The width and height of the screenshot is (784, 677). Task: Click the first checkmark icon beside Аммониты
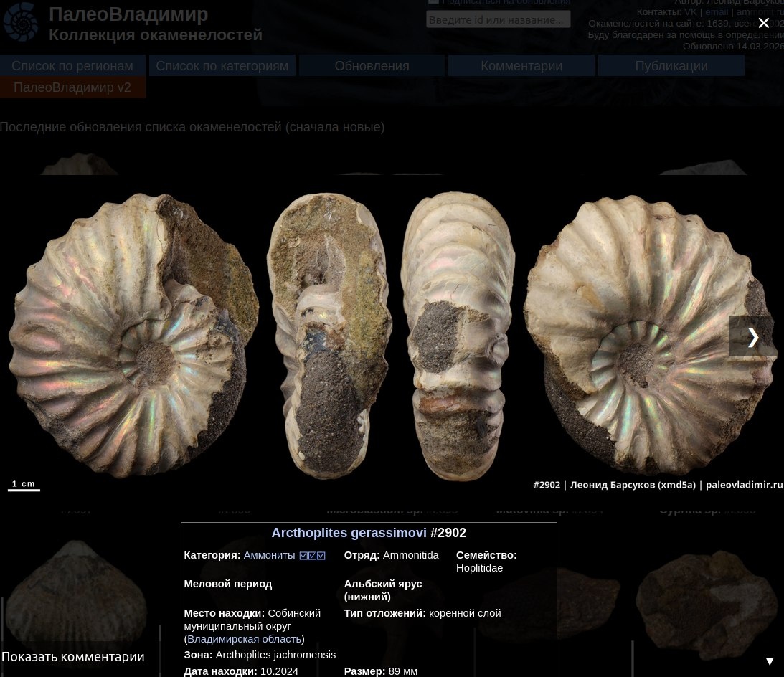303,556
